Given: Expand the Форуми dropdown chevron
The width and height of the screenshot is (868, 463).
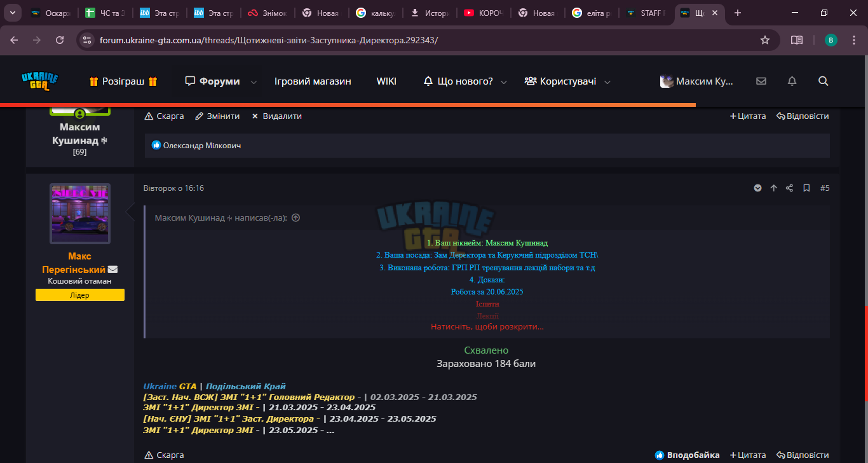Looking at the screenshot, I should (x=254, y=82).
